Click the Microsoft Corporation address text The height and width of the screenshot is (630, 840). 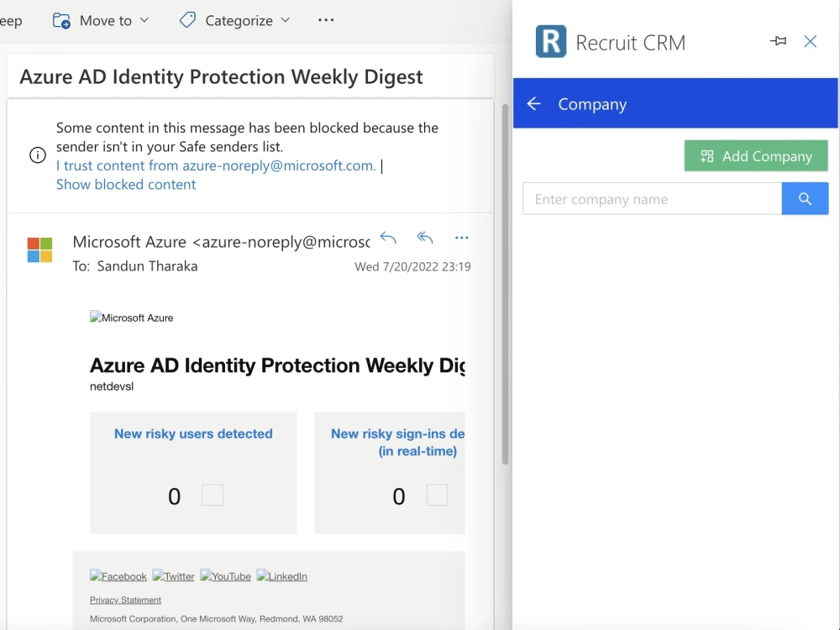[x=217, y=619]
